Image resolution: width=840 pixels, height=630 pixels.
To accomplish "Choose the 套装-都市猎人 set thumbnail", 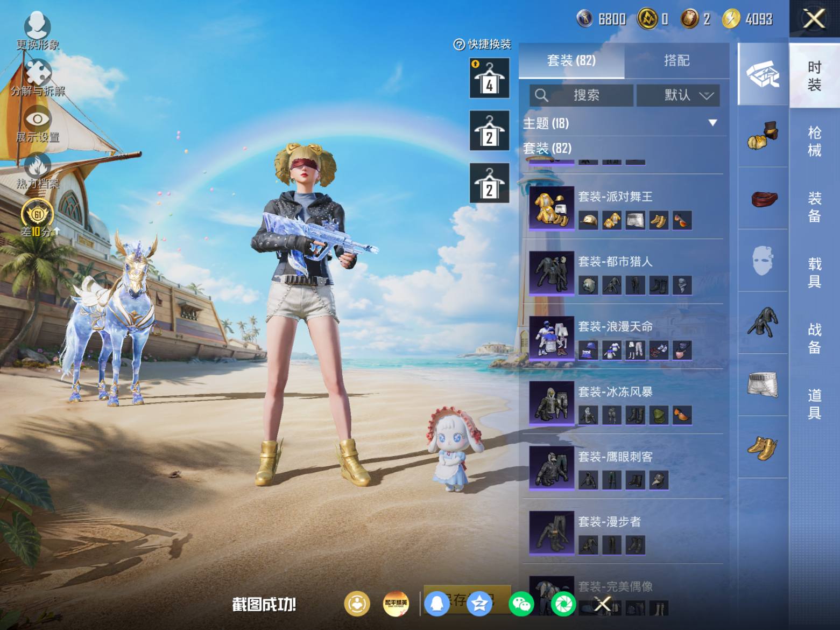I will pos(552,273).
